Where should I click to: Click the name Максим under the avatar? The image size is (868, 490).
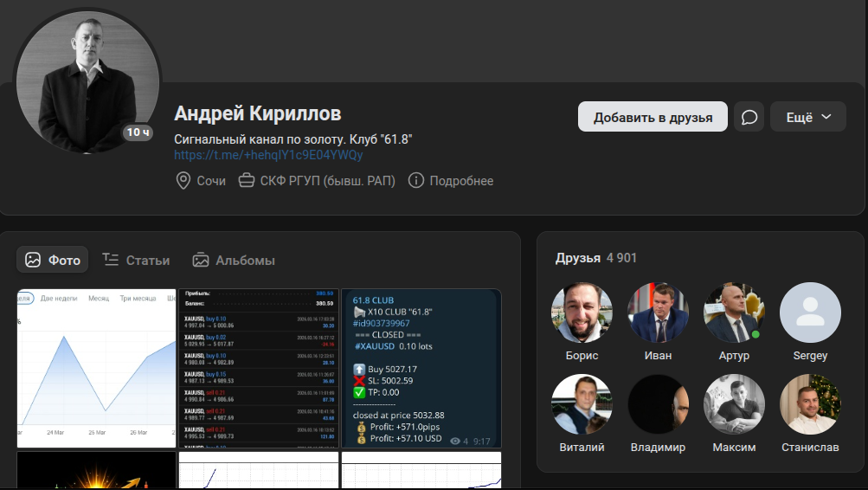click(x=734, y=448)
